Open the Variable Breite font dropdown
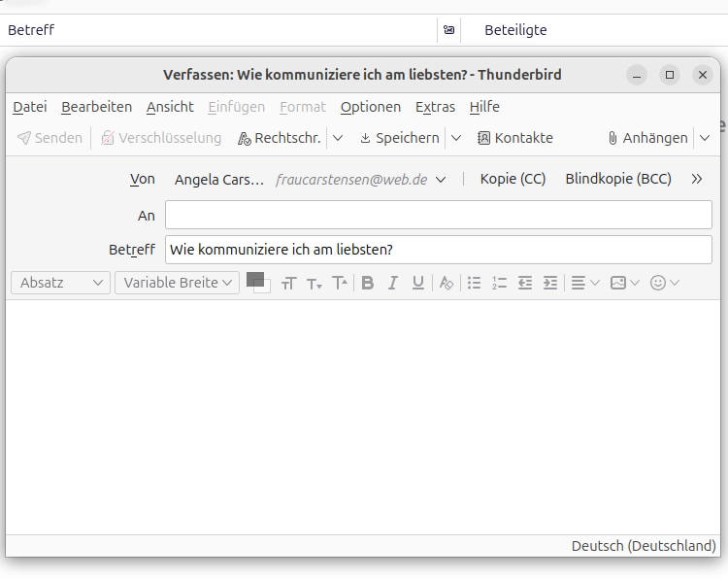 point(177,283)
